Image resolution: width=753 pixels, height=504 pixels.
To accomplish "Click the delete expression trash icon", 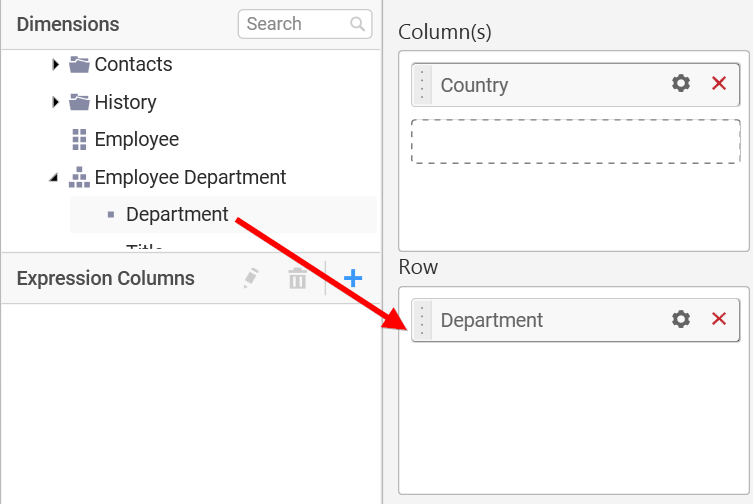I will 297,279.
